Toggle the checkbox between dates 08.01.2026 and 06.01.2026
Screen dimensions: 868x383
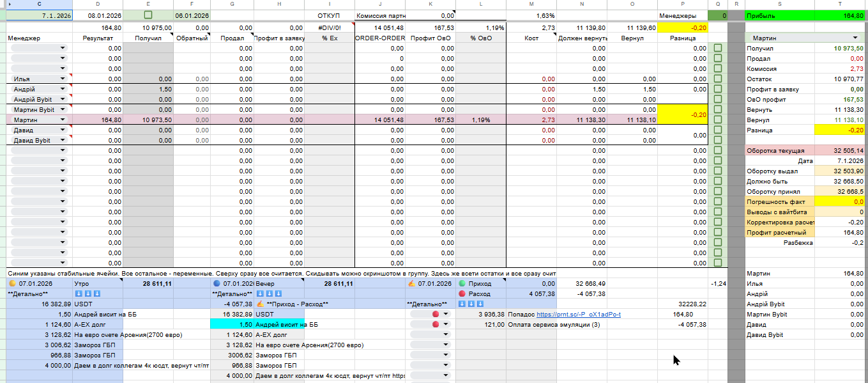pos(148,14)
